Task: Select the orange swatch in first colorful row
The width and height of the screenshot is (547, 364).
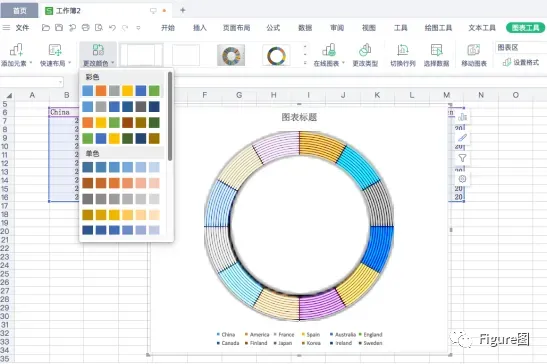Action: [x=101, y=91]
